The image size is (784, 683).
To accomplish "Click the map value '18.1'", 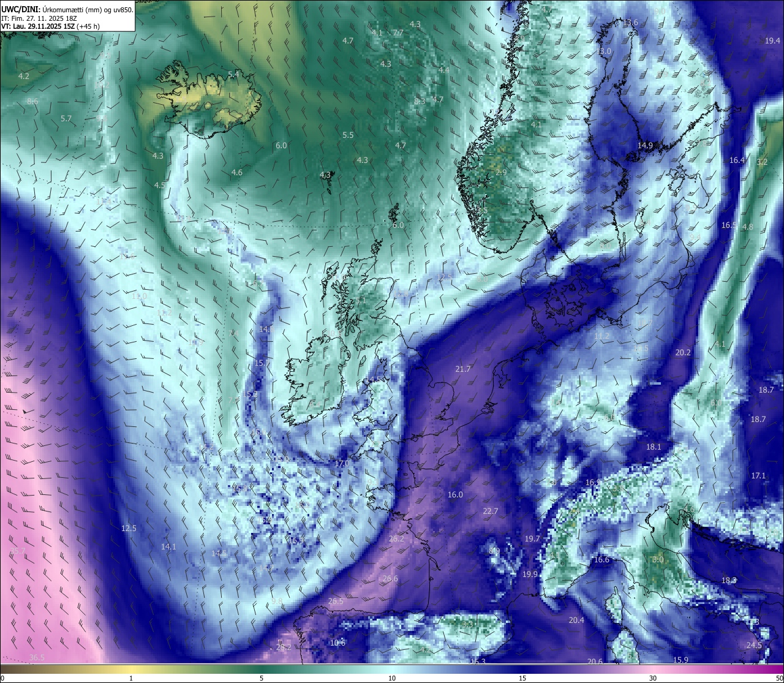I will pyautogui.click(x=654, y=447).
